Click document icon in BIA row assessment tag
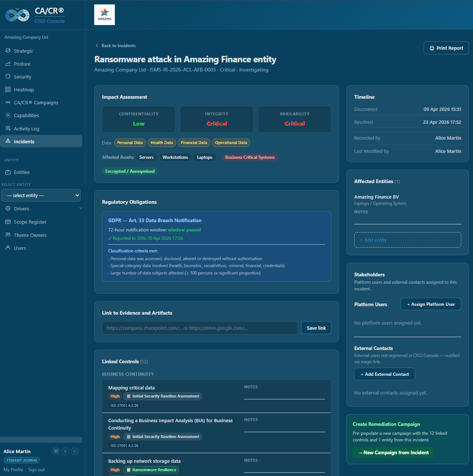The image size is (473, 476). tap(128, 437)
